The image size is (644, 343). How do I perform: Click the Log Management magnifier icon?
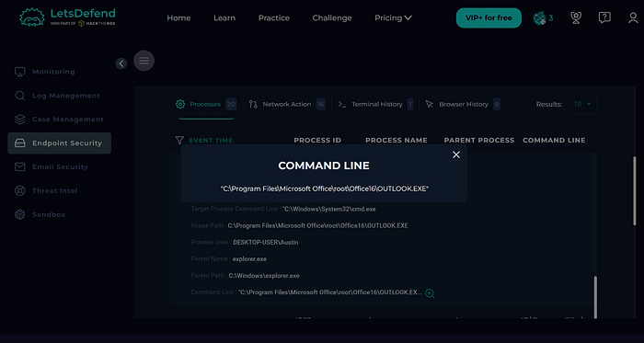[x=19, y=96]
